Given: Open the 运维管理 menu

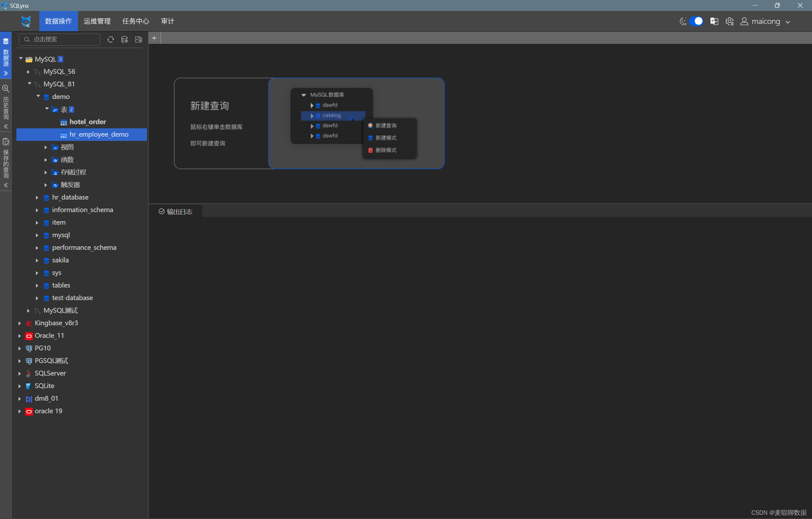Looking at the screenshot, I should click(97, 21).
